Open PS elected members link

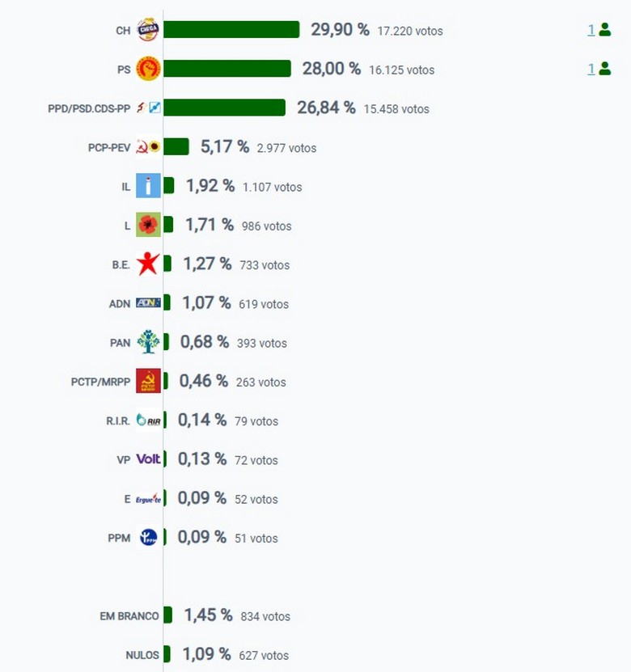(591, 69)
